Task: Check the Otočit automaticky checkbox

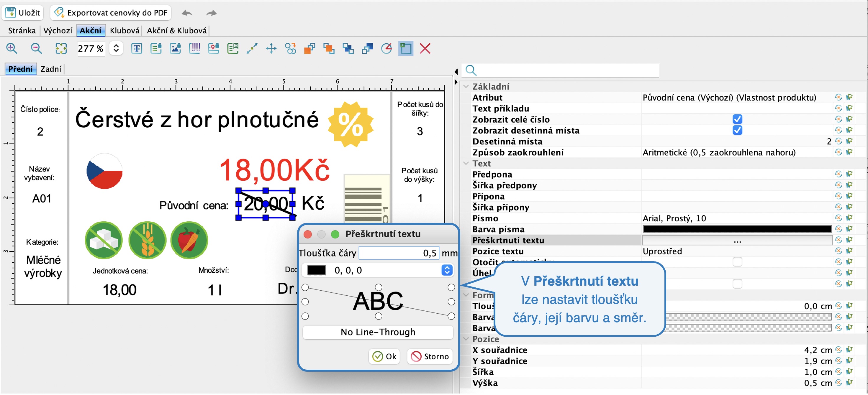Action: [737, 262]
